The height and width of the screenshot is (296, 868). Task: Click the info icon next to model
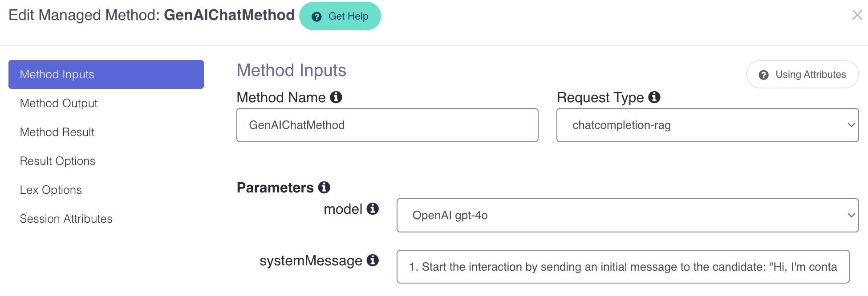point(373,208)
